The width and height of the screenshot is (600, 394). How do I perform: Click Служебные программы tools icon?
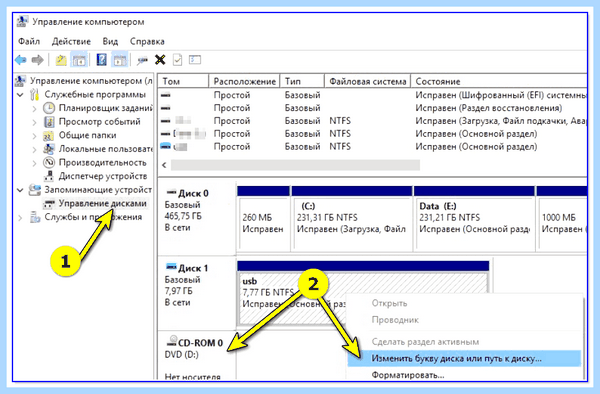pyautogui.click(x=35, y=94)
